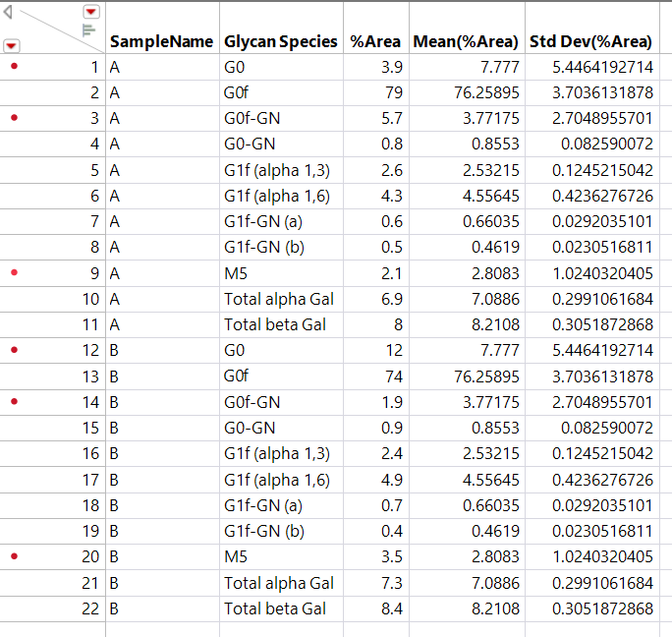Select the Glycan Species column header
Viewport: 672px width, 637px height.
coord(280,41)
